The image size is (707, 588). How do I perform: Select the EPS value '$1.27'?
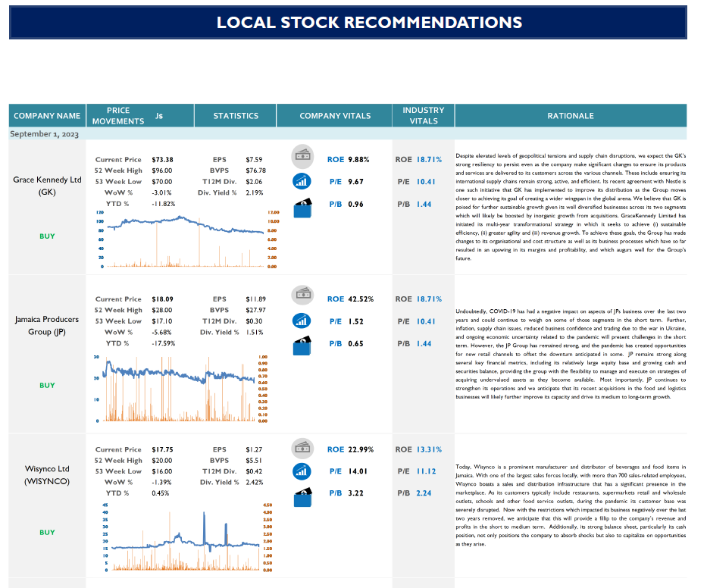click(x=254, y=449)
